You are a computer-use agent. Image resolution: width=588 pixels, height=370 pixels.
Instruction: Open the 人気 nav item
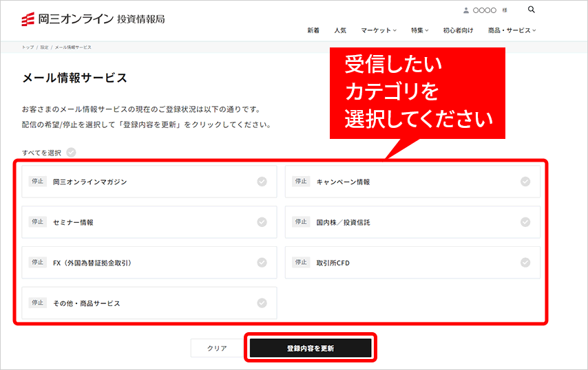[340, 30]
